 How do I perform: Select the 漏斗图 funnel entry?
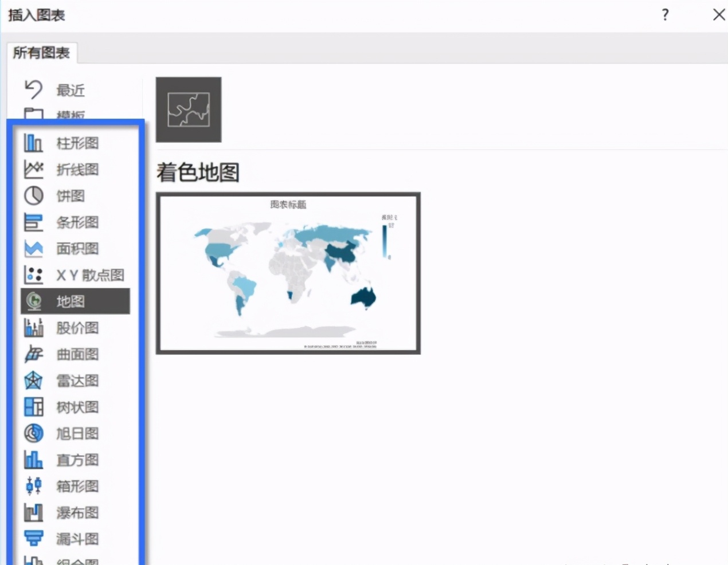tap(77, 539)
